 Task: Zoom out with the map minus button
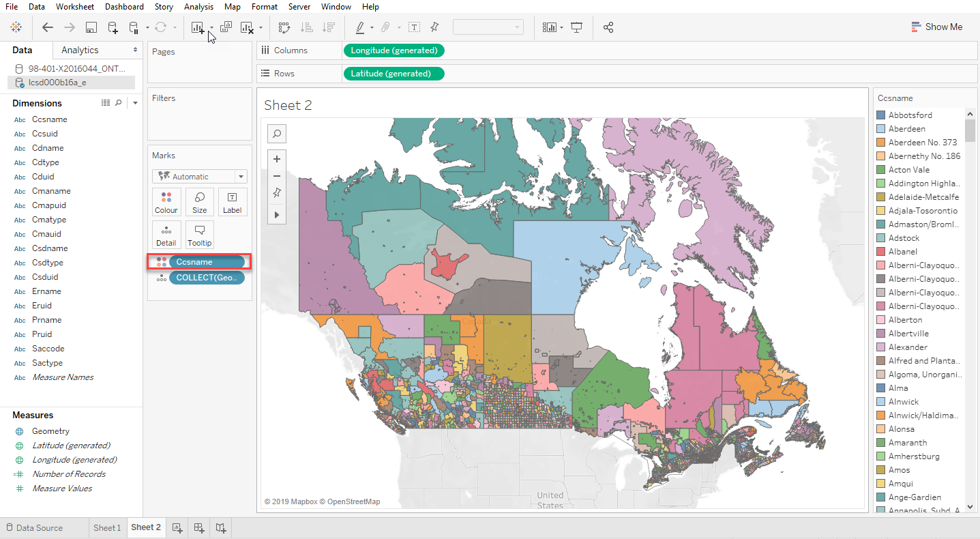(x=277, y=176)
